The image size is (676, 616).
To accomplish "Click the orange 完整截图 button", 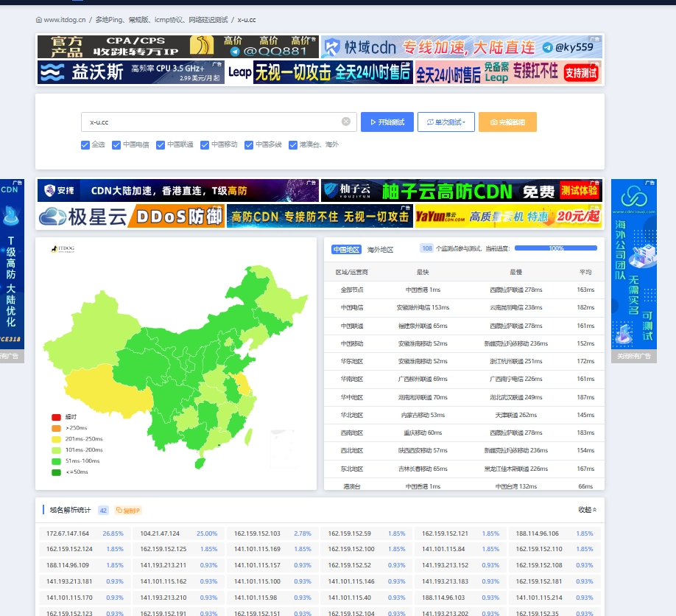I will click(x=507, y=122).
